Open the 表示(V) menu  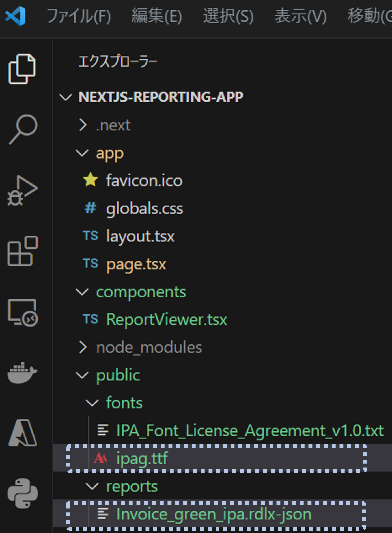(301, 16)
